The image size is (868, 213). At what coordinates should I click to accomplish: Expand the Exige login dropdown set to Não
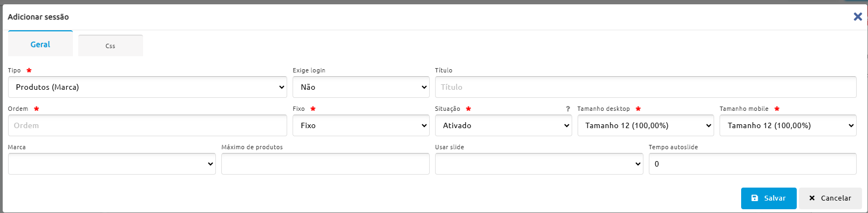(x=361, y=87)
